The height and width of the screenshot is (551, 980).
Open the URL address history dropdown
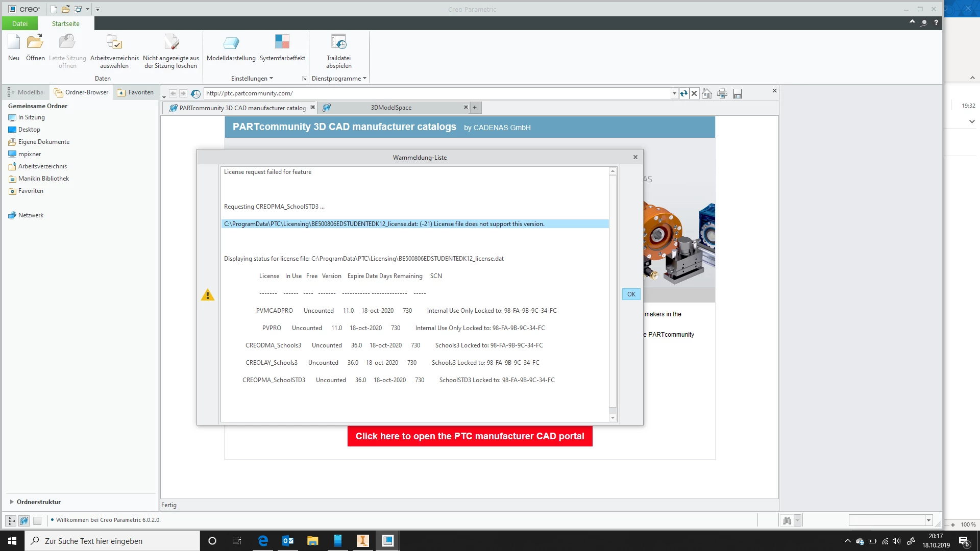pyautogui.click(x=674, y=93)
